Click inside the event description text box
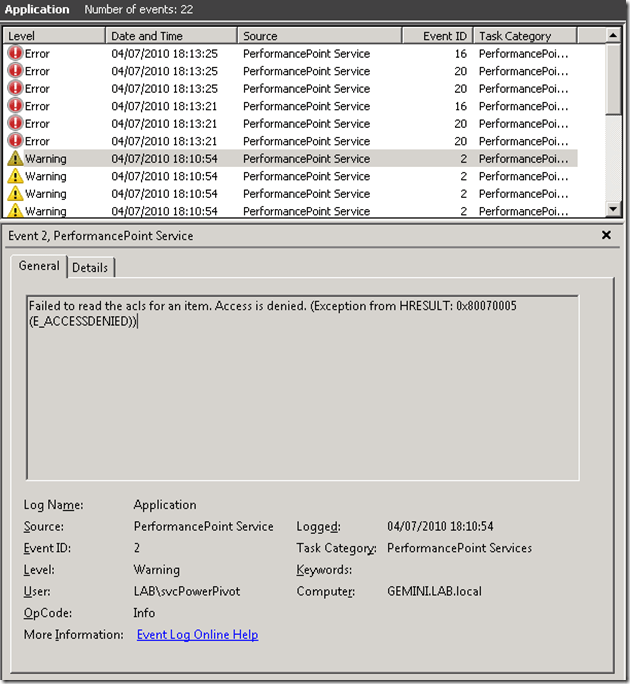 (x=303, y=388)
